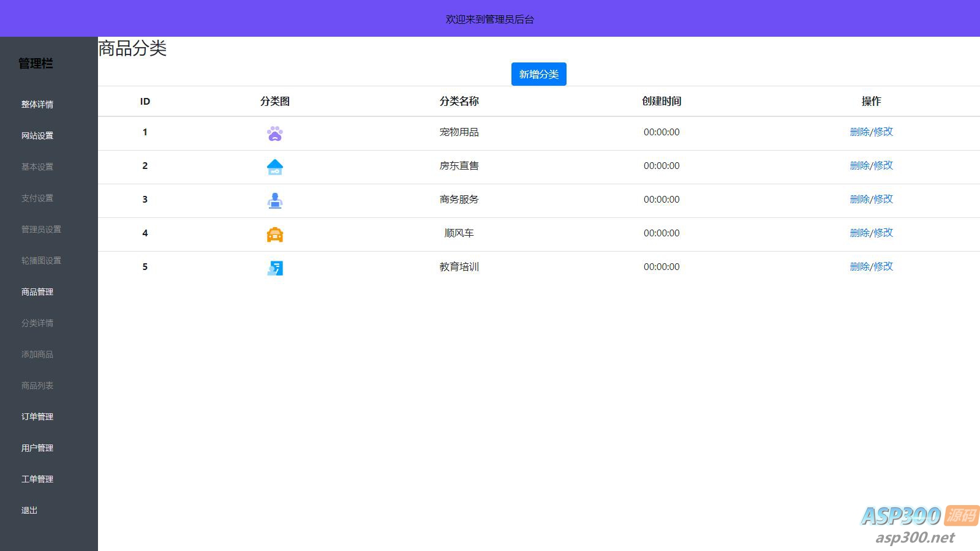Open 分类详情 sidebar item

37,323
